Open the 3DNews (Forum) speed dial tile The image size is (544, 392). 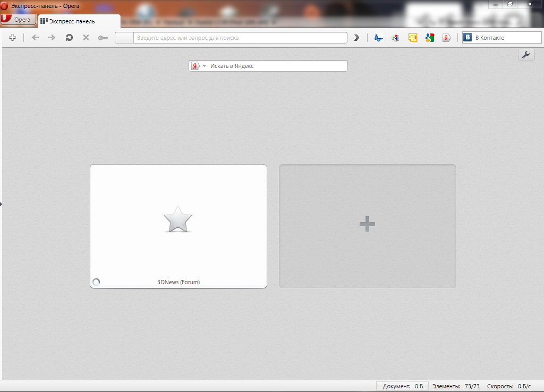click(x=178, y=226)
